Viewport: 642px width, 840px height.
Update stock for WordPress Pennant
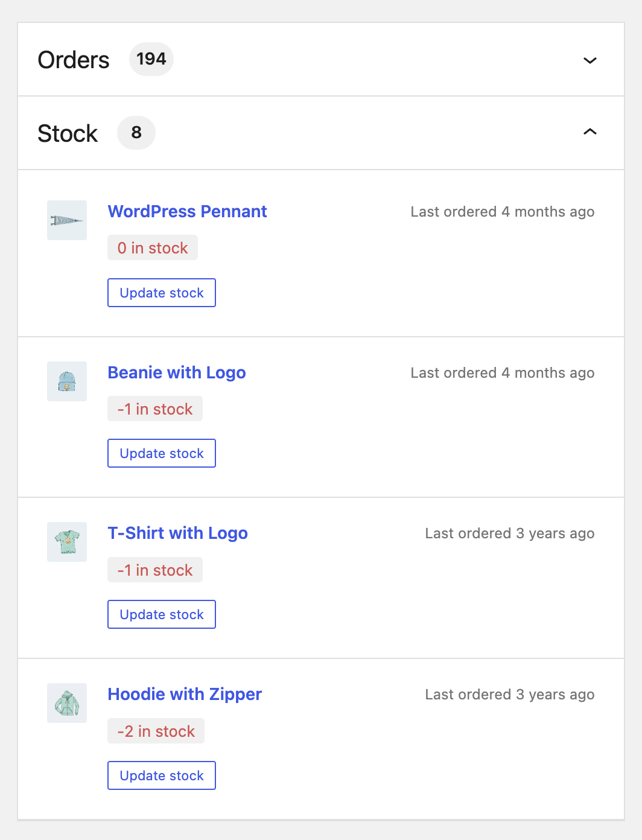(162, 293)
